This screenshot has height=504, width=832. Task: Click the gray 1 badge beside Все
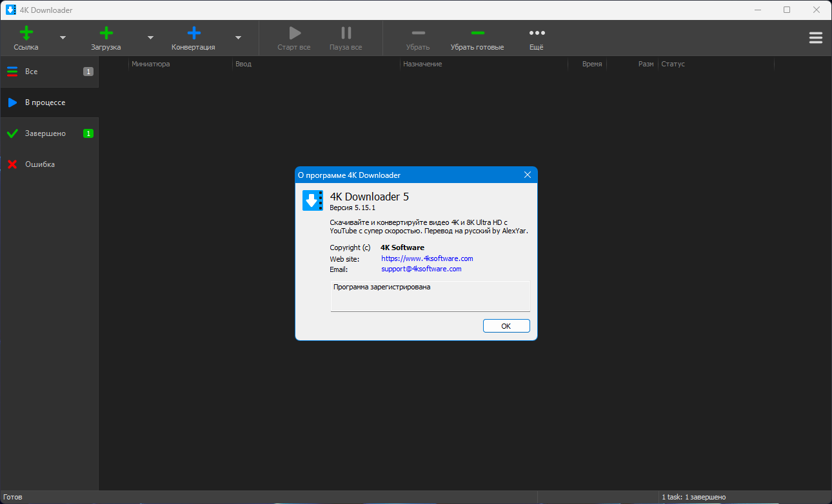coord(88,72)
